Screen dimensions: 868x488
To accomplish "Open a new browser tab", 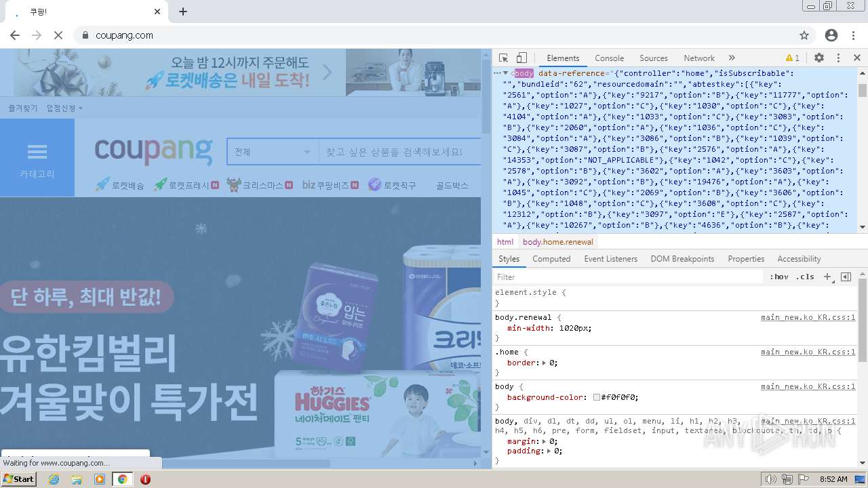I will click(x=183, y=12).
